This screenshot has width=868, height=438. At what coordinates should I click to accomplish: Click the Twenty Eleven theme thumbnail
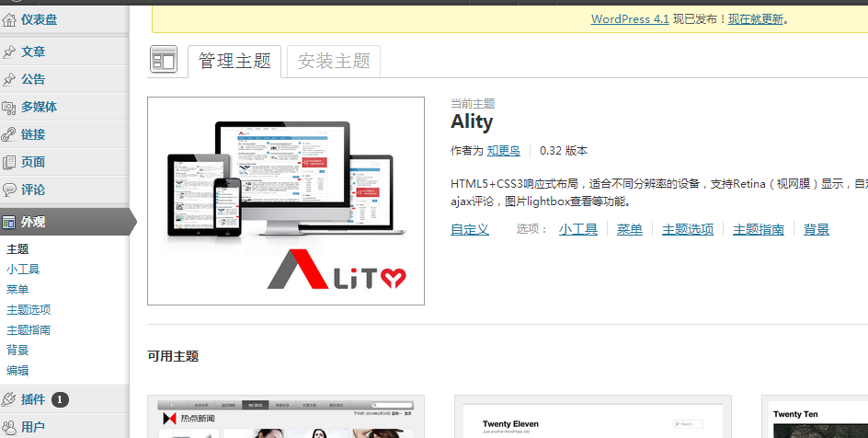(593, 417)
